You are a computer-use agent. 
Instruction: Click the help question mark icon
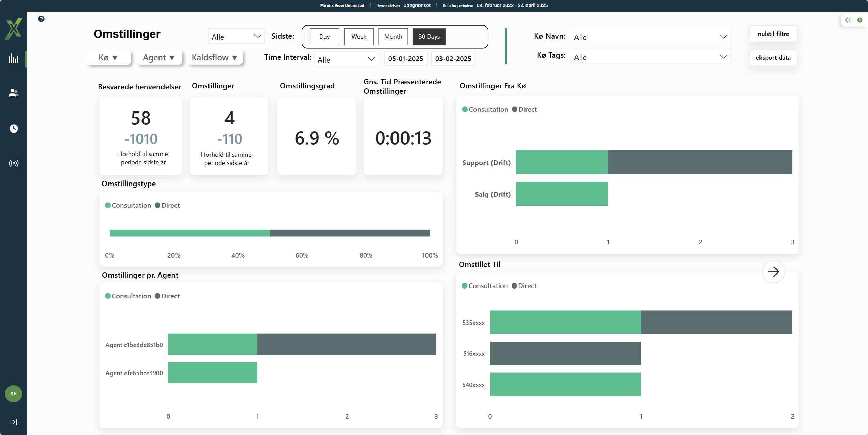click(41, 19)
